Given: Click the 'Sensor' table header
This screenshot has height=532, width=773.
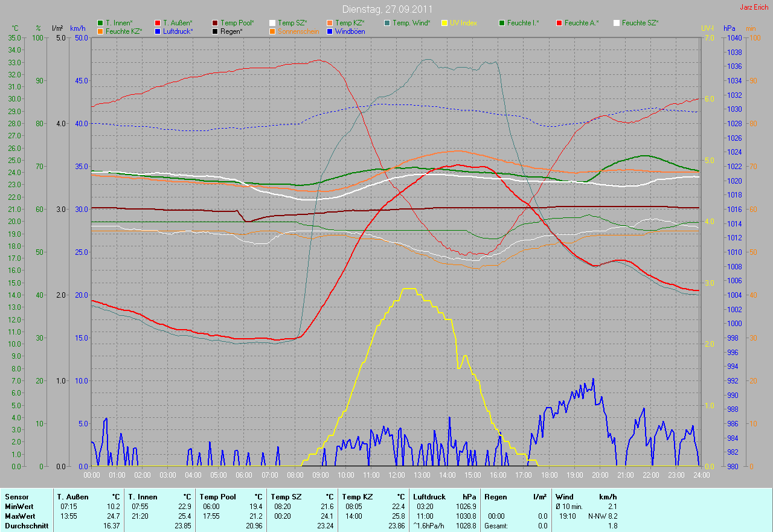Looking at the screenshot, I should pos(16,497).
